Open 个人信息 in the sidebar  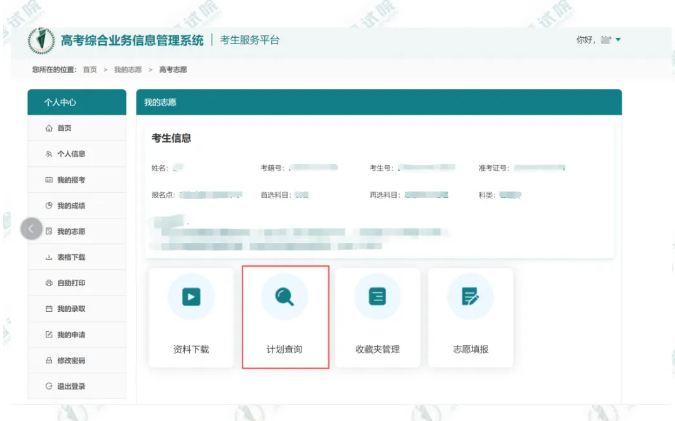tap(70, 154)
